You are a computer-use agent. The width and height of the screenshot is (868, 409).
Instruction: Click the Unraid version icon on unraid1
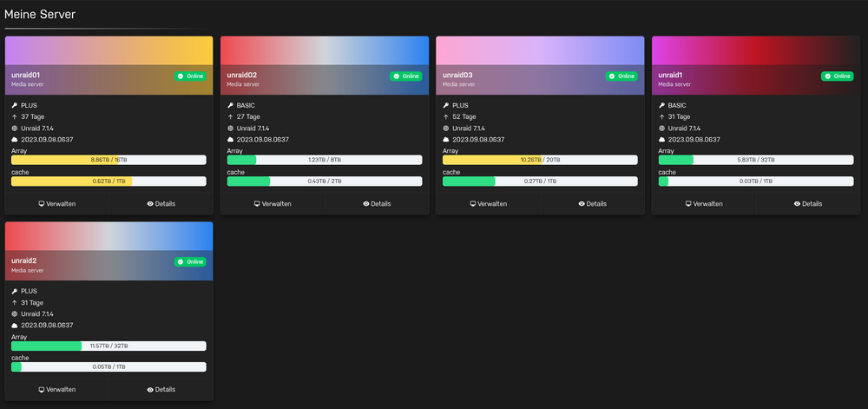(x=661, y=129)
